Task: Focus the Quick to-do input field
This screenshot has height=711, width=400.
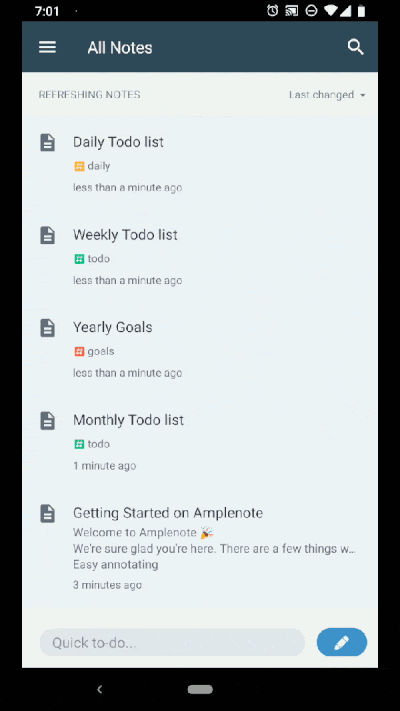Action: click(172, 642)
